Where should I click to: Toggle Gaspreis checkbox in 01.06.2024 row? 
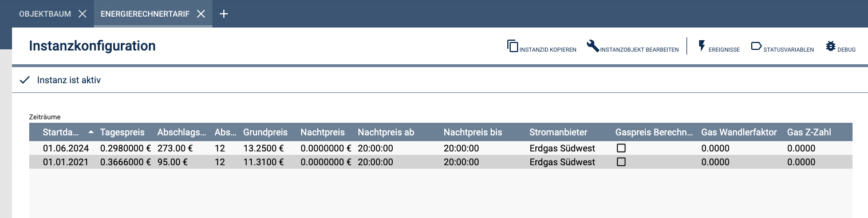pyautogui.click(x=621, y=148)
